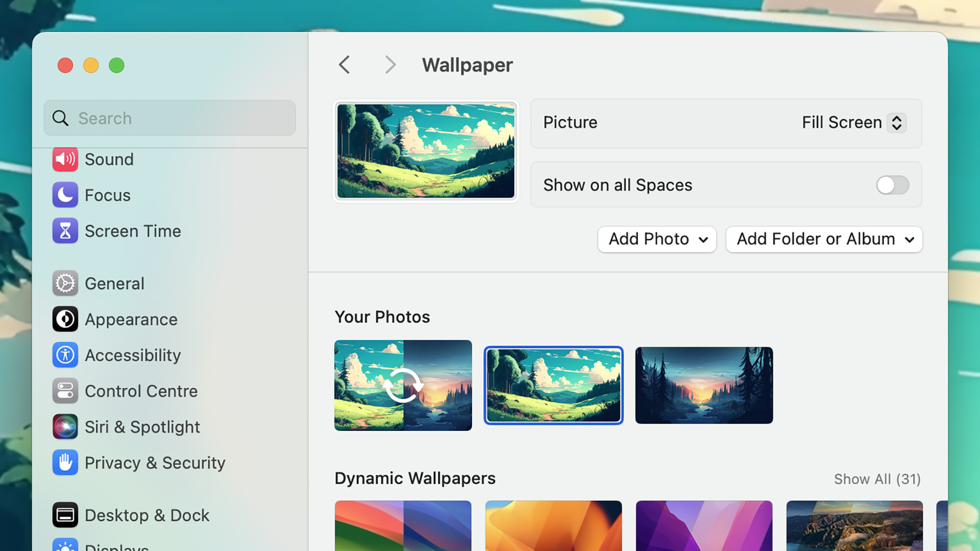The height and width of the screenshot is (551, 980).
Task: Open the Fill Screen picture mode dropdown
Action: click(853, 122)
